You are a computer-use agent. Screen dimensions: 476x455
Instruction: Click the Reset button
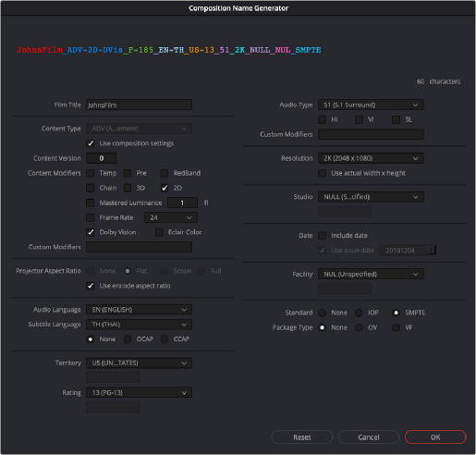(302, 437)
